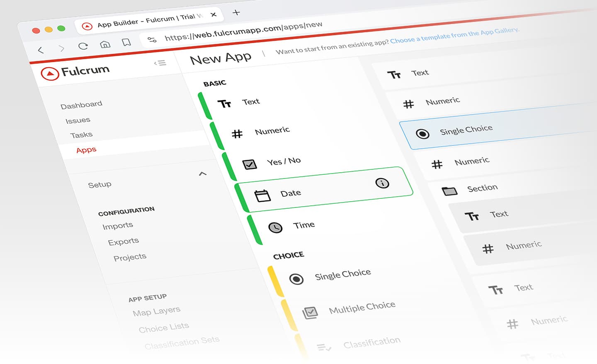Collapse the Setup section chevron
This screenshot has width=597, height=364.
203,174
